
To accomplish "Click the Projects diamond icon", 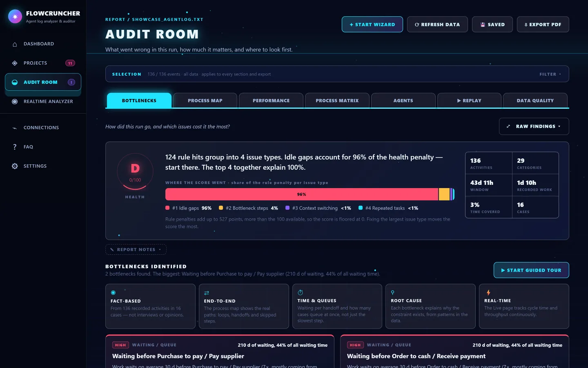I will (x=15, y=63).
